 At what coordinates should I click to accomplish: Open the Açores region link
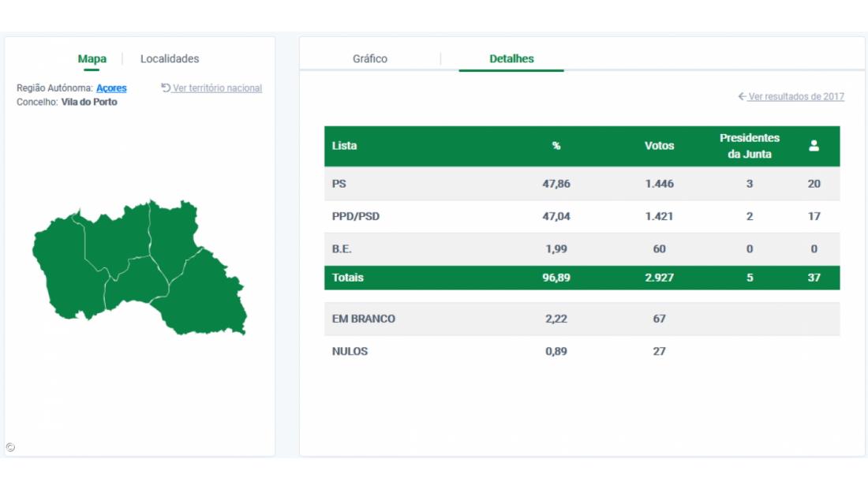[x=111, y=88]
